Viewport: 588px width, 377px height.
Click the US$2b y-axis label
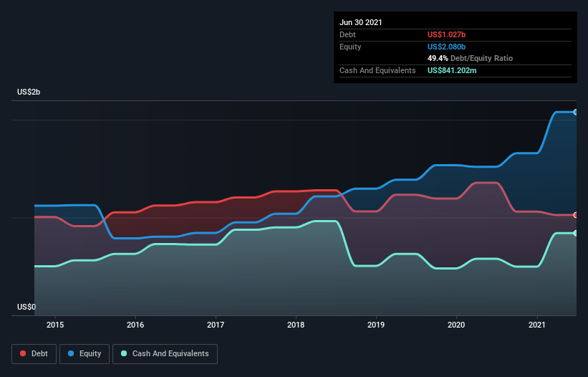[x=29, y=92]
